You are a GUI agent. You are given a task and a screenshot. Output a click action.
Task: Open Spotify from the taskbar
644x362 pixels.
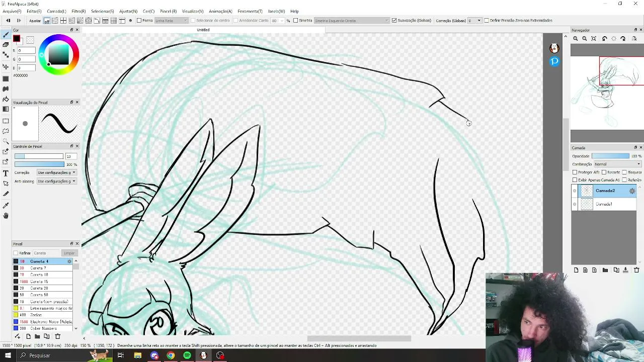coord(187,355)
